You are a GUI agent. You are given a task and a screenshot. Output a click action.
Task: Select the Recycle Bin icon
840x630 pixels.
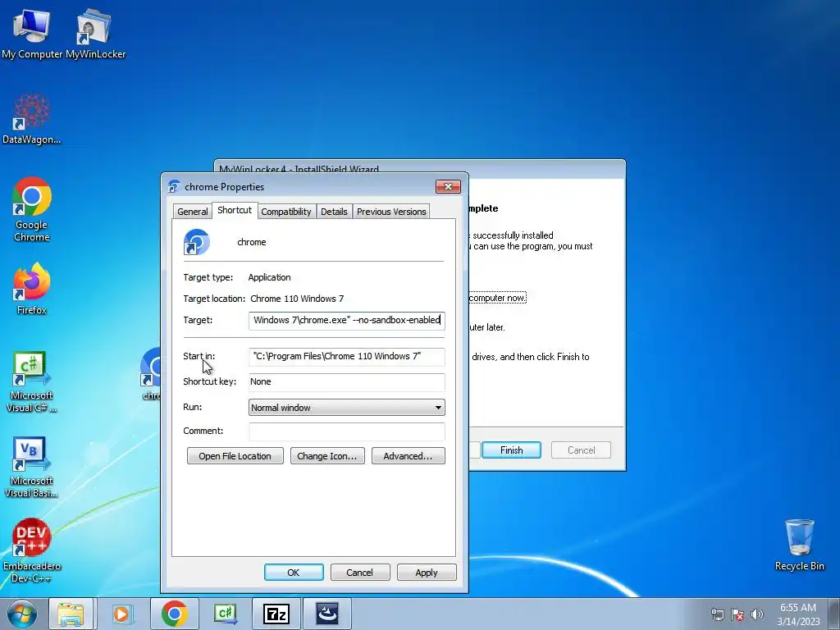799,545
